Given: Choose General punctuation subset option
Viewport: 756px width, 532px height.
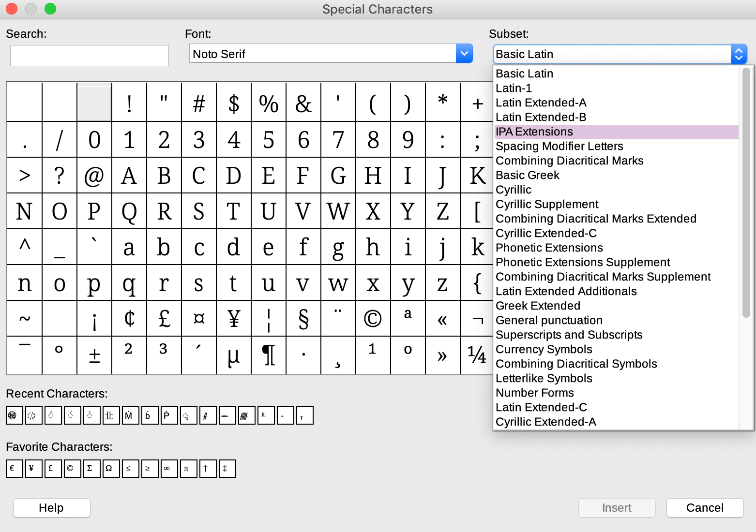Looking at the screenshot, I should [616, 320].
